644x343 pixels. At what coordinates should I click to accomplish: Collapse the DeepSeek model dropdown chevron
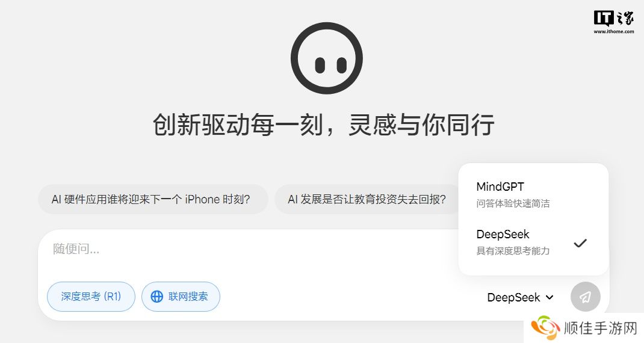(550, 297)
